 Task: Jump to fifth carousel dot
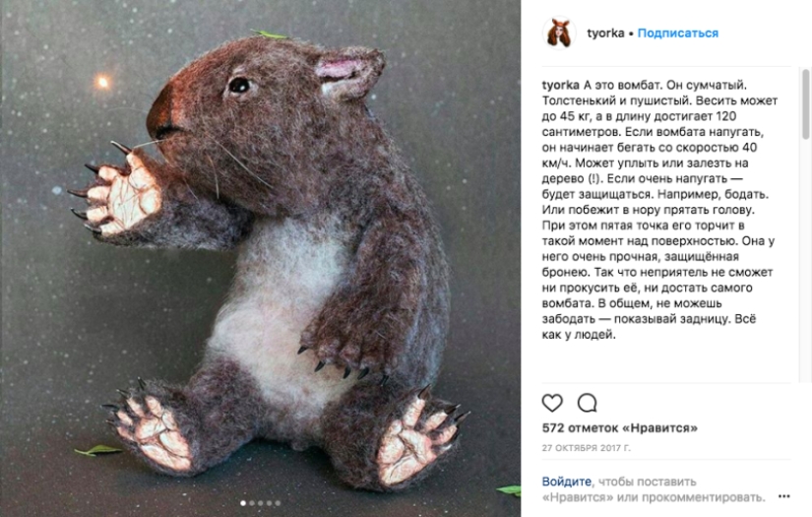pyautogui.click(x=278, y=503)
